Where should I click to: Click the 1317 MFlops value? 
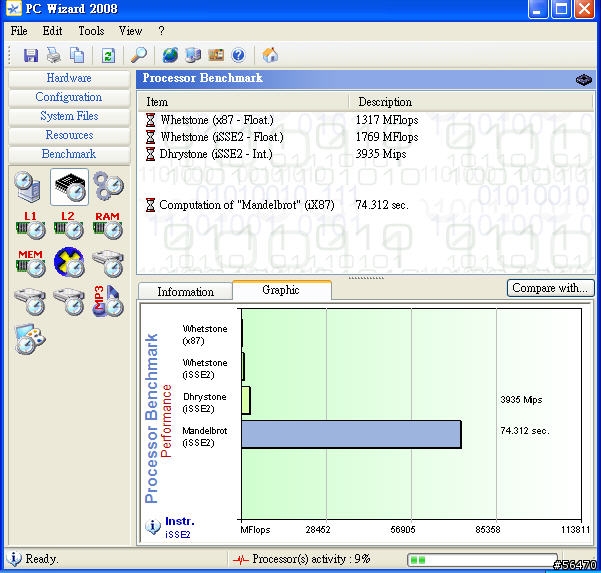[x=386, y=120]
